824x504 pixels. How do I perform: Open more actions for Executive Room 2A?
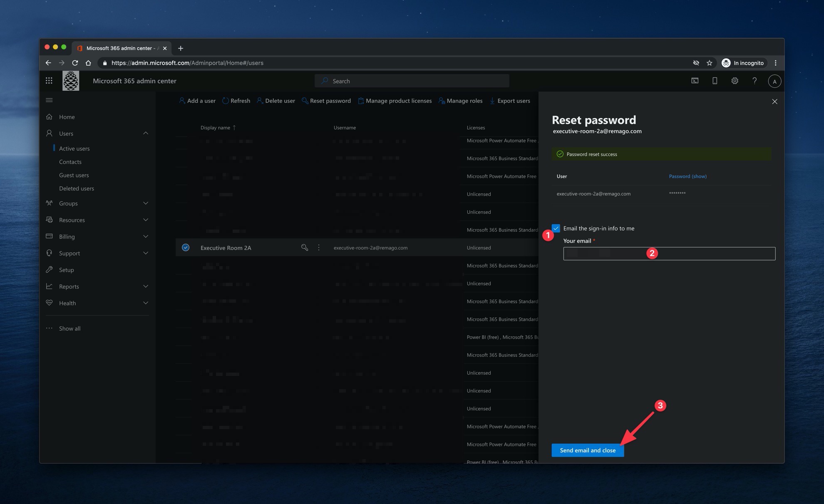319,247
